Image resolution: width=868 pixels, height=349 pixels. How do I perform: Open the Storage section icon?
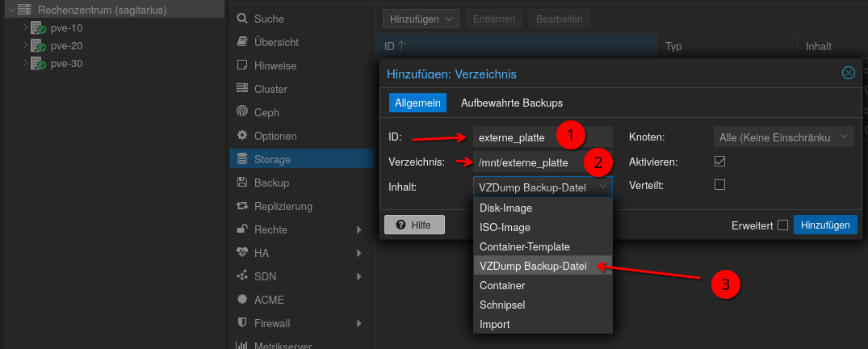tap(241, 159)
